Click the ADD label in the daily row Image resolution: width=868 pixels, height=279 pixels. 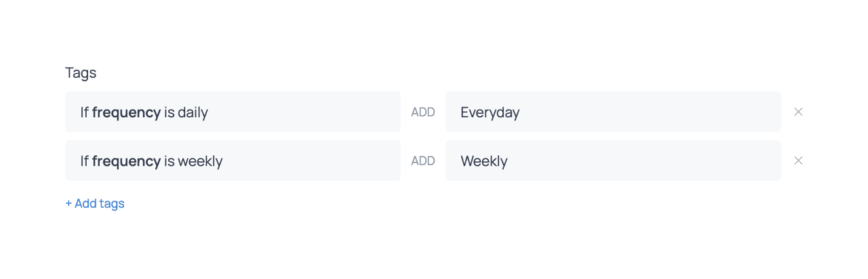pyautogui.click(x=423, y=112)
